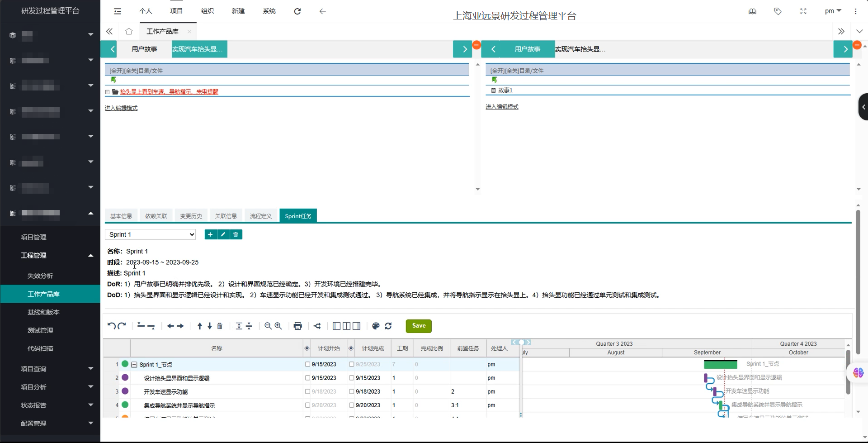
Task: Toggle planned finish checkbox for 开发车速显示功能
Action: (x=351, y=391)
